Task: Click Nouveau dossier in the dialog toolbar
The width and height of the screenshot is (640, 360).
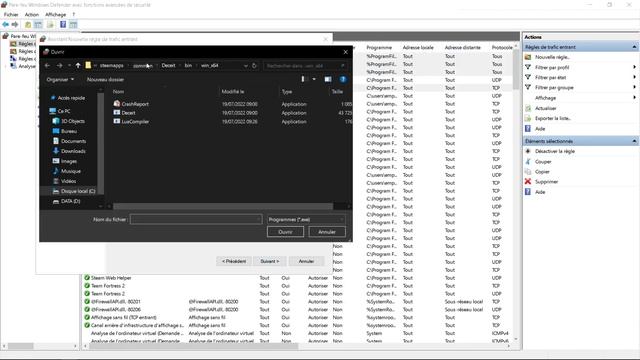Action: pyautogui.click(x=105, y=79)
